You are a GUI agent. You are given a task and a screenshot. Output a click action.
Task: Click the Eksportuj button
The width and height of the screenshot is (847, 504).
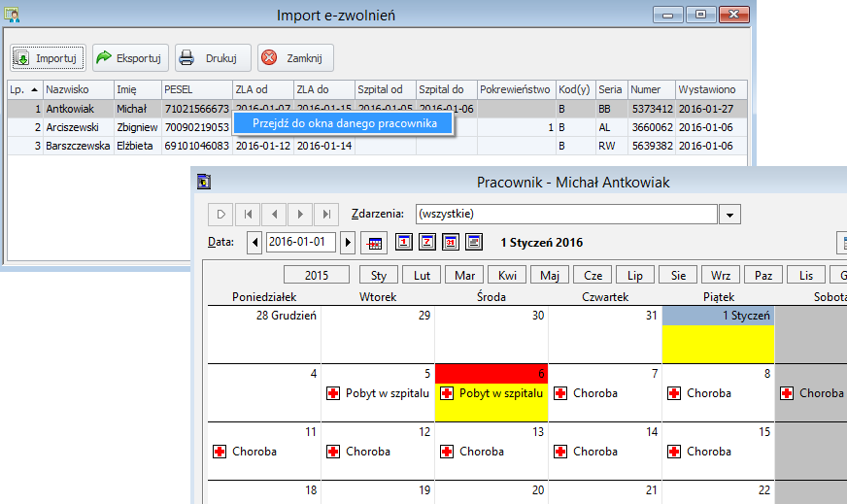coord(130,58)
